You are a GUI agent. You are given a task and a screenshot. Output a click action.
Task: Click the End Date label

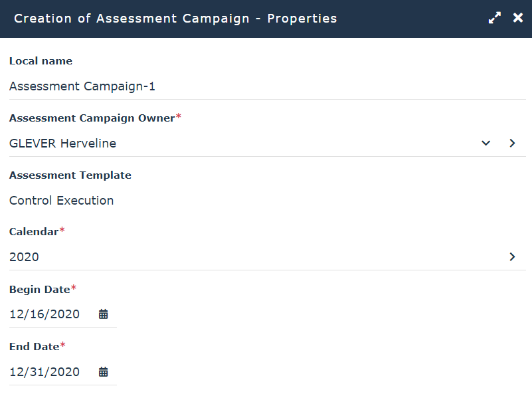click(35, 346)
